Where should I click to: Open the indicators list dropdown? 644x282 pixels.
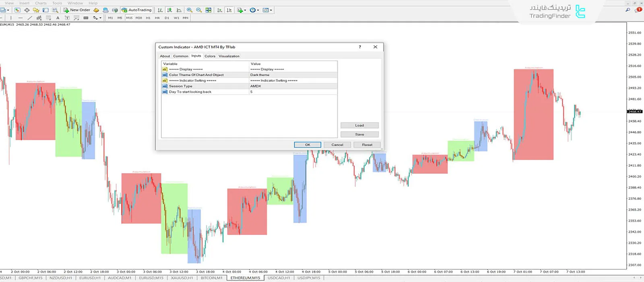pyautogui.click(x=241, y=10)
